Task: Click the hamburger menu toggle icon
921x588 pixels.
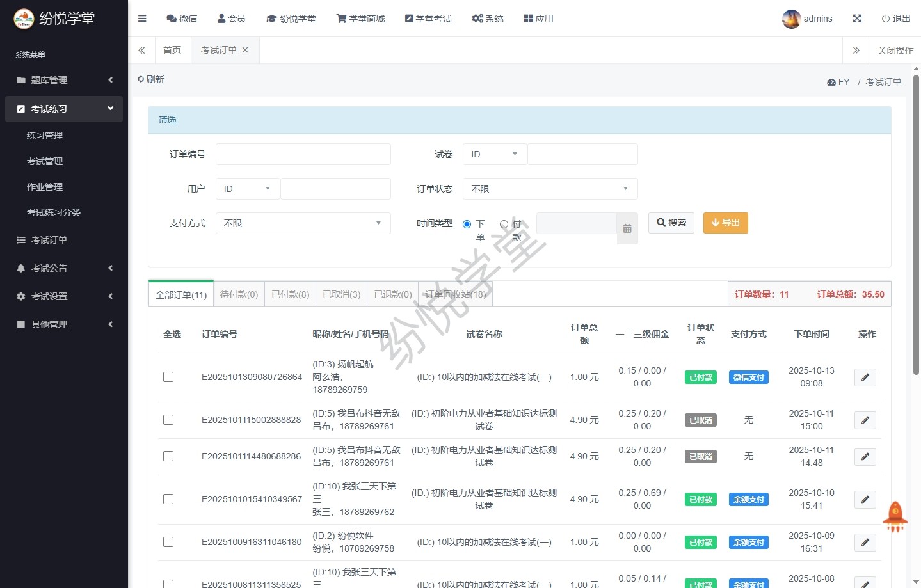Action: tap(142, 19)
